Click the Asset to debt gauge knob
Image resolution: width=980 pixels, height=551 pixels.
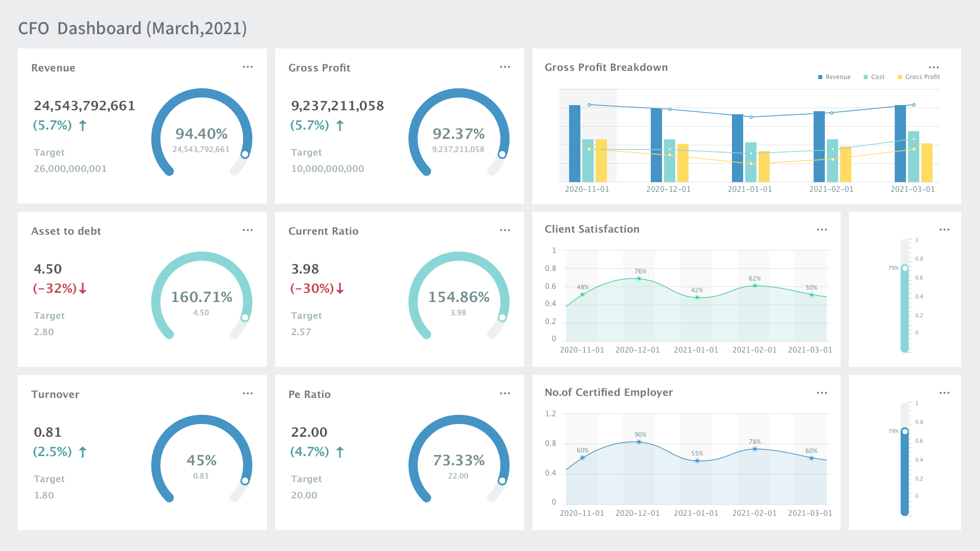[245, 317]
